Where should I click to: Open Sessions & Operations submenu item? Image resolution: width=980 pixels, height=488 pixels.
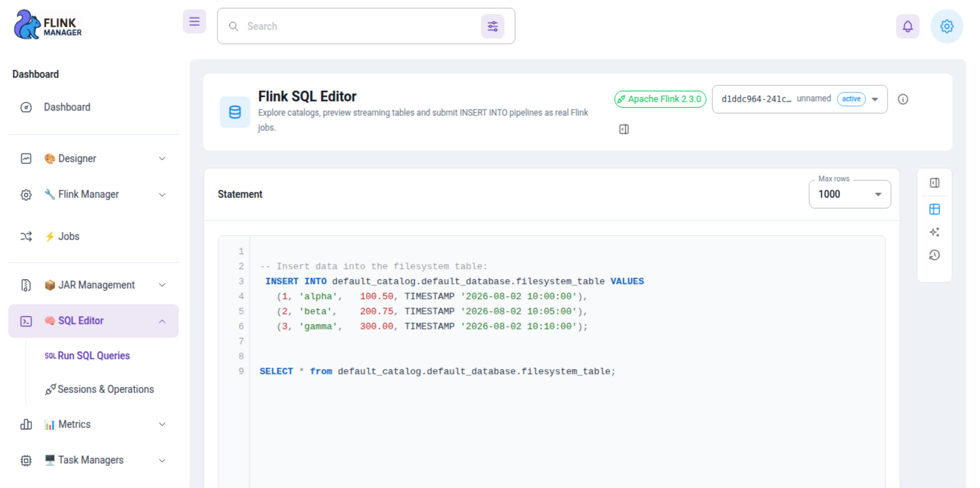pos(100,389)
